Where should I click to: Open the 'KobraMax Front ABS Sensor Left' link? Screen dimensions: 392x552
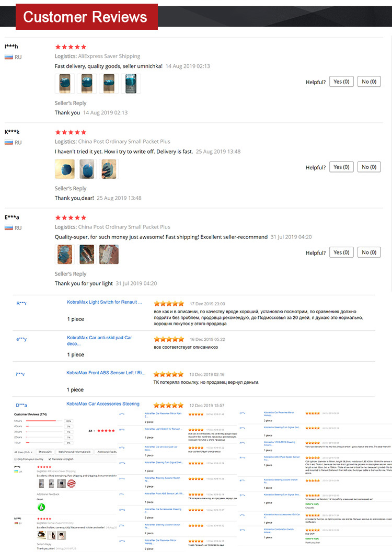coord(106,373)
